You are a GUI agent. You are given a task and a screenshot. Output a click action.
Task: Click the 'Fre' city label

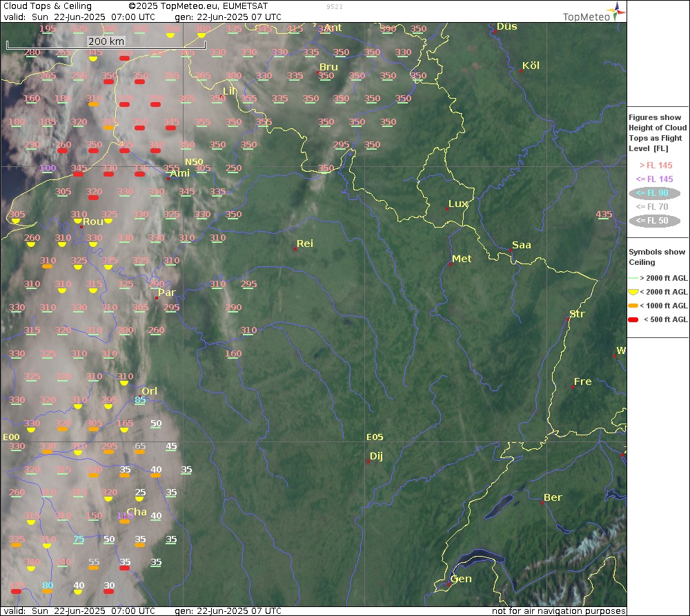[x=582, y=381]
